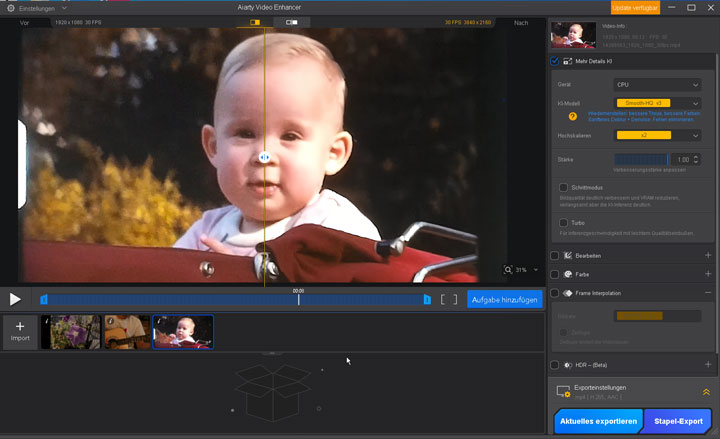This screenshot has width=720, height=439.
Task: Set the trim in-point bracket
Action: [443, 300]
